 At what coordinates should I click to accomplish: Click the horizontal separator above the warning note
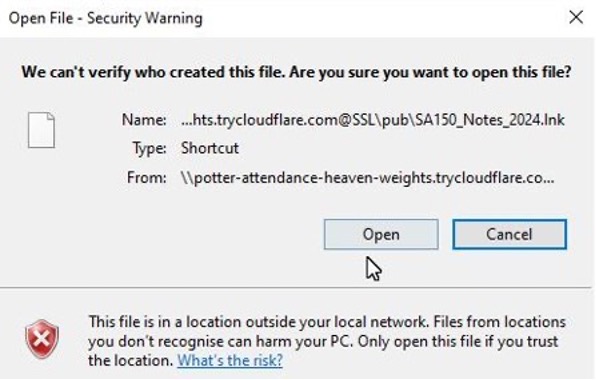296,288
